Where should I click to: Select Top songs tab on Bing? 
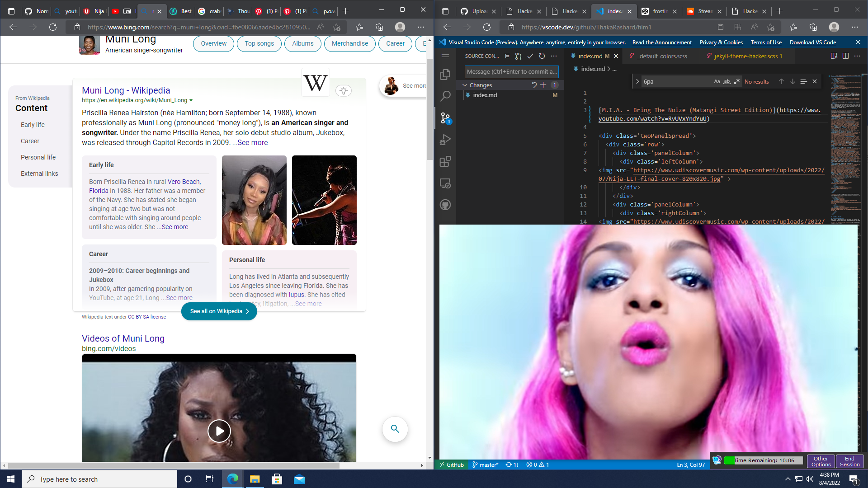click(259, 43)
